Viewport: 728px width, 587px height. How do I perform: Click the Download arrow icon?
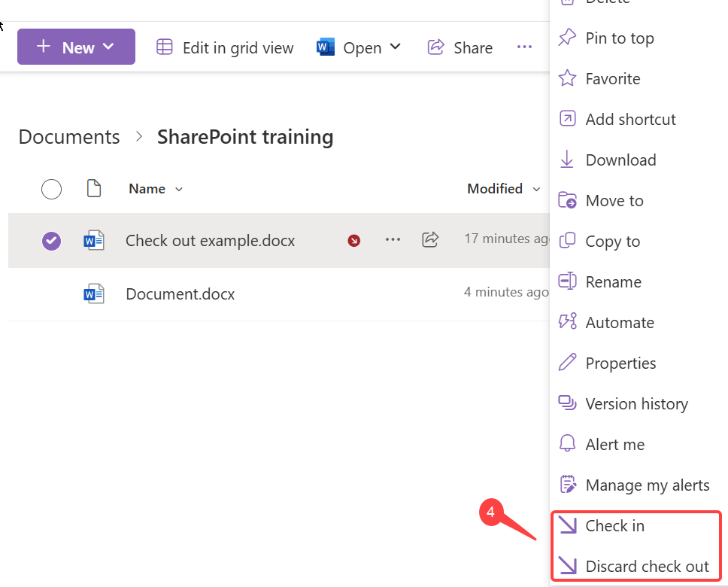tap(567, 160)
